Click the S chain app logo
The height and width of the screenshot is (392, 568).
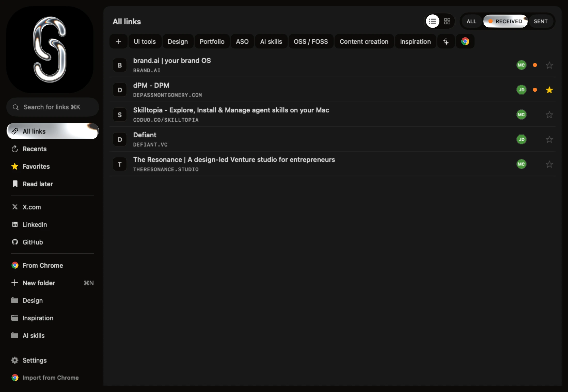50,50
